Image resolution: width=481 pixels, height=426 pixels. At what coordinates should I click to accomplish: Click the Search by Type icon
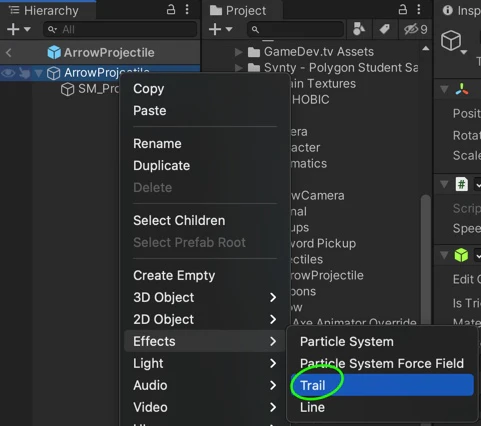(x=358, y=29)
